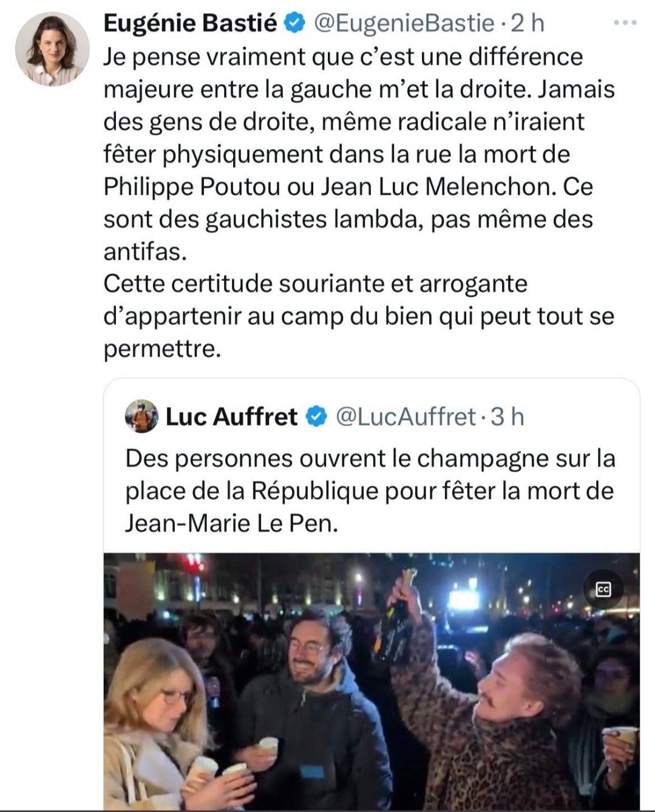Open quoted text "Des personnes ouvrent le champagne"
Viewport: 655px width, 812px height.
(370, 490)
